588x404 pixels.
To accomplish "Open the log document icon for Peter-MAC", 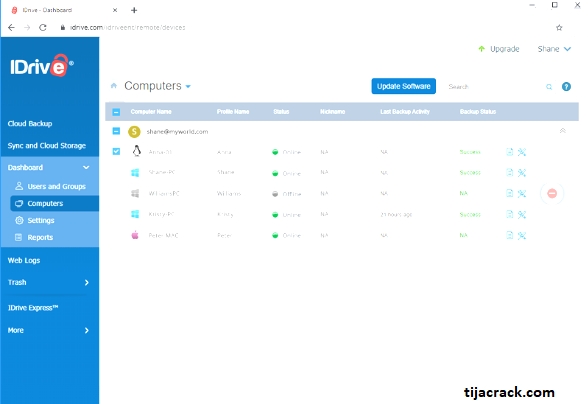I will 510,235.
